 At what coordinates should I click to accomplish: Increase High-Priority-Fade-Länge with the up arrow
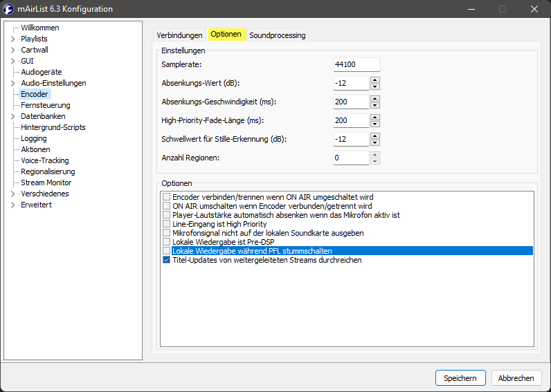click(374, 117)
